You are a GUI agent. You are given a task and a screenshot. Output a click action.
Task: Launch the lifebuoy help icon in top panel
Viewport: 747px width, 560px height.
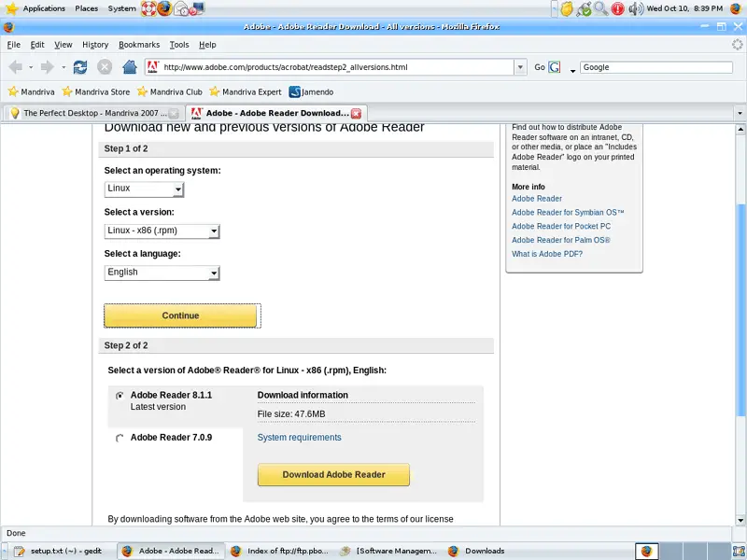click(x=148, y=8)
